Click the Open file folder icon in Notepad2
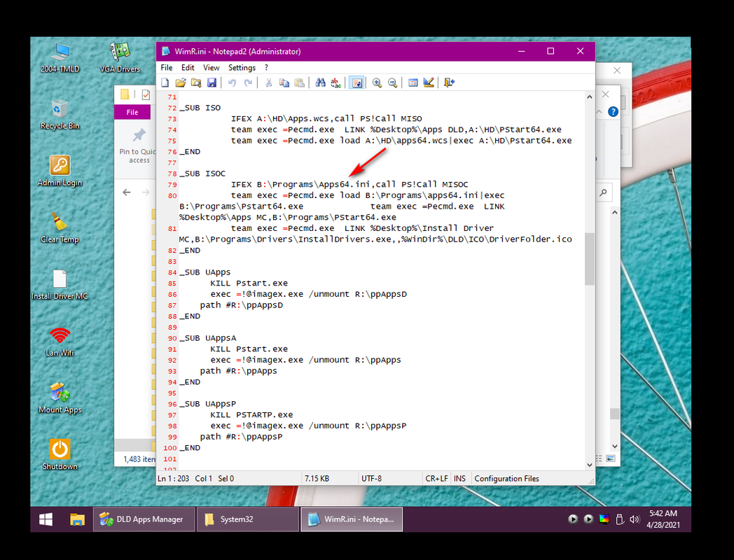The height and width of the screenshot is (560, 734). tap(181, 83)
